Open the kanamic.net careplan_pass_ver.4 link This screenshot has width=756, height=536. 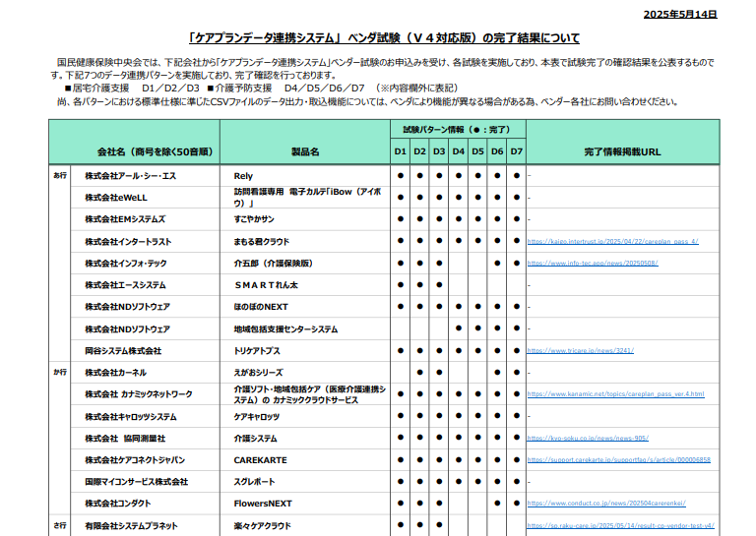[615, 394]
